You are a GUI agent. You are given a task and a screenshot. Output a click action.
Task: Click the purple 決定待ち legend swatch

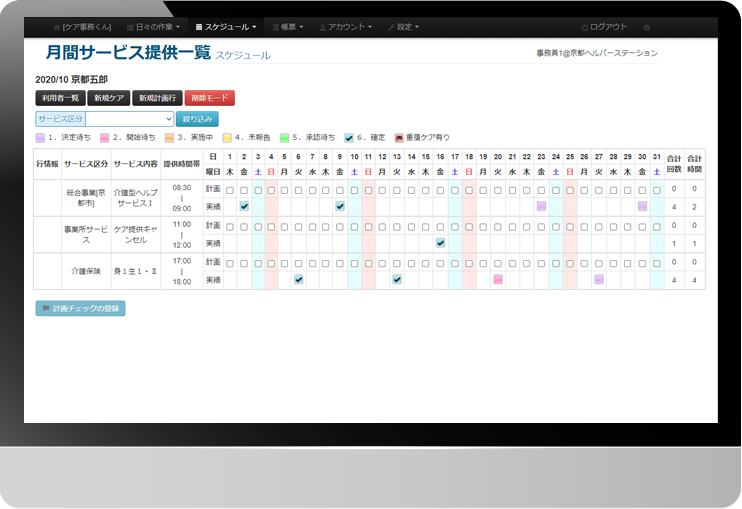pos(40,138)
